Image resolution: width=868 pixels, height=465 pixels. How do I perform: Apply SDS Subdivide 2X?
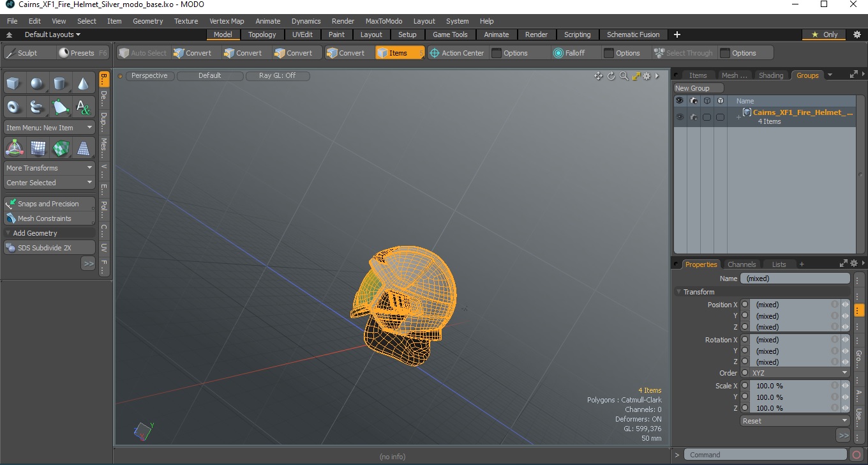pos(49,248)
